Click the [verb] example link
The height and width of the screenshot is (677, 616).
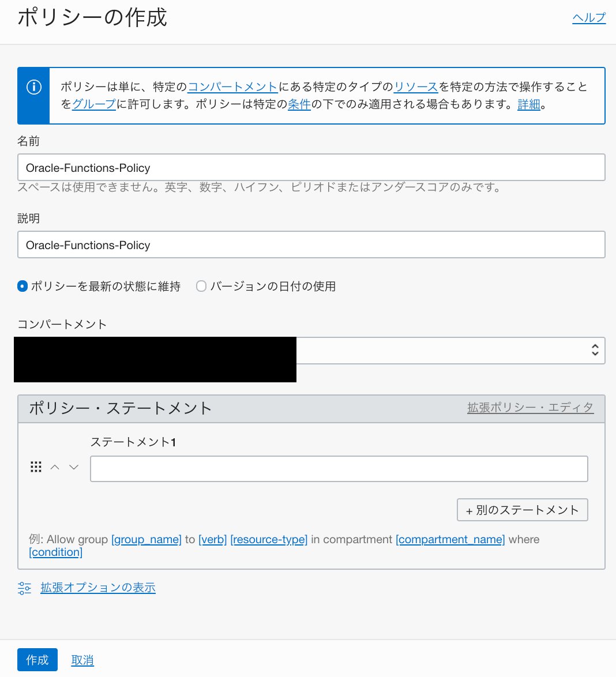click(212, 539)
